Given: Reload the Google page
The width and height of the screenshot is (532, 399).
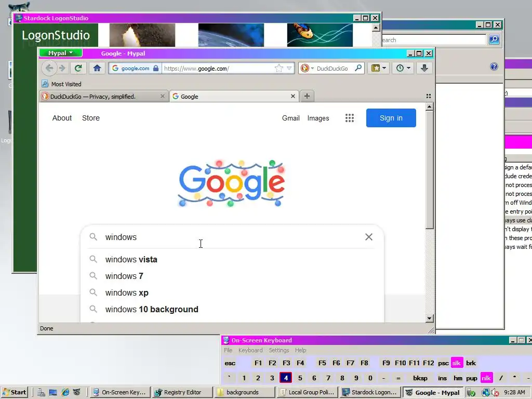Looking at the screenshot, I should coord(78,68).
